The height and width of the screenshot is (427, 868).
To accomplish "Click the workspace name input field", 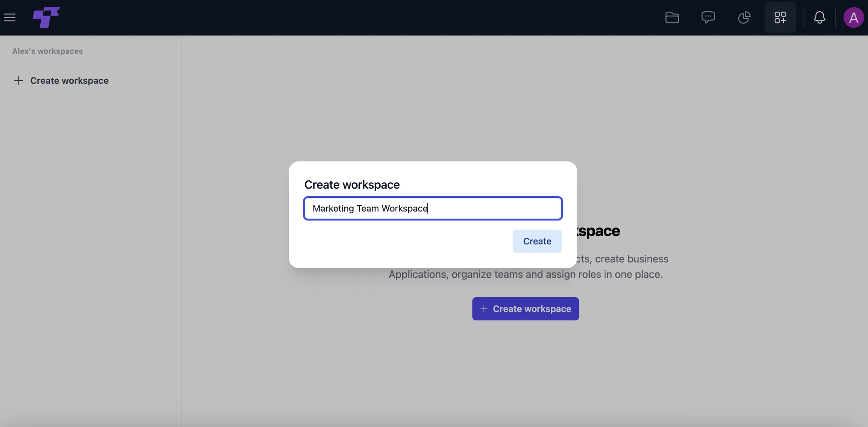I will 433,208.
